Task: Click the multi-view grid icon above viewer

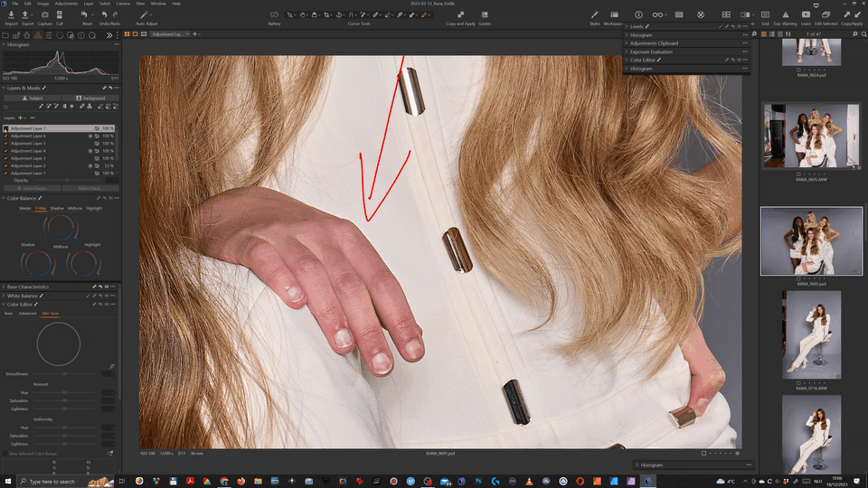Action: (x=127, y=34)
